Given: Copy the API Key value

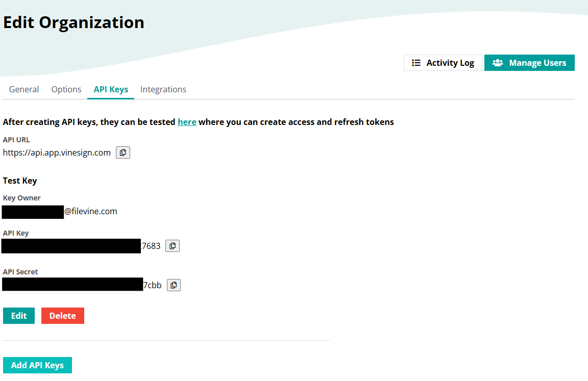Looking at the screenshot, I should (x=173, y=246).
